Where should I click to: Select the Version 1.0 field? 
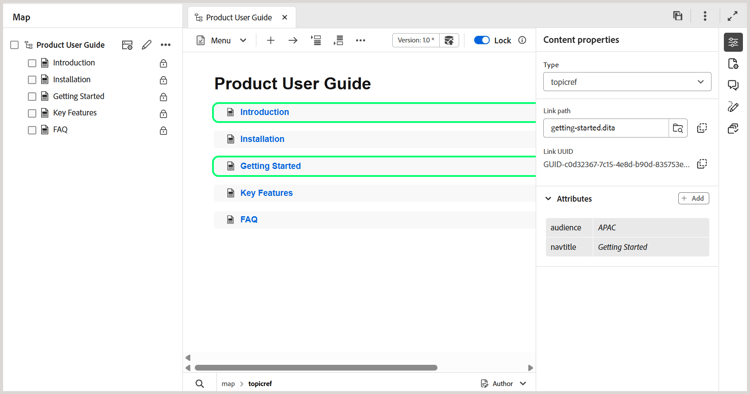coord(416,40)
